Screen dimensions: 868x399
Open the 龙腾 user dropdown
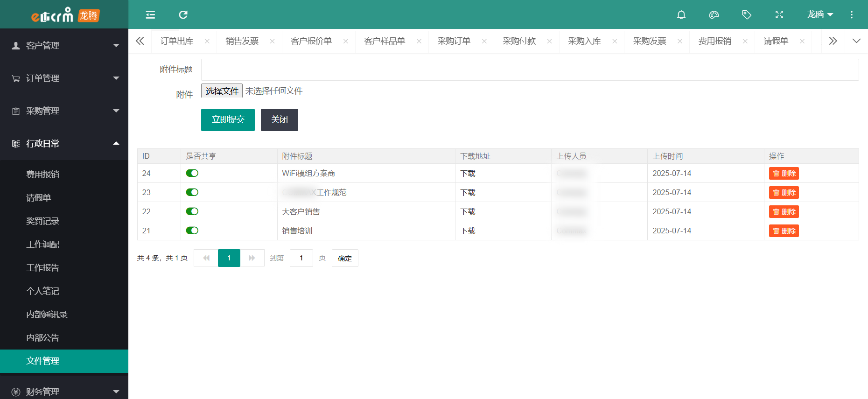point(819,15)
